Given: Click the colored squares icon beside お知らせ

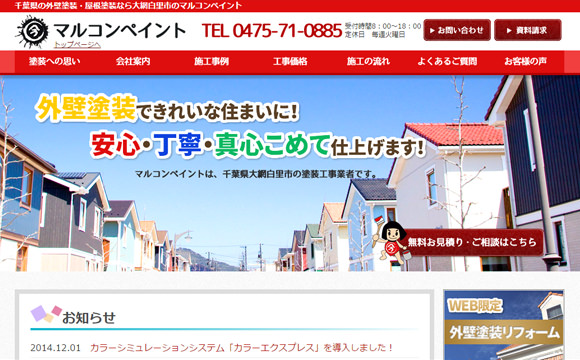Looking at the screenshot, I should [46, 314].
